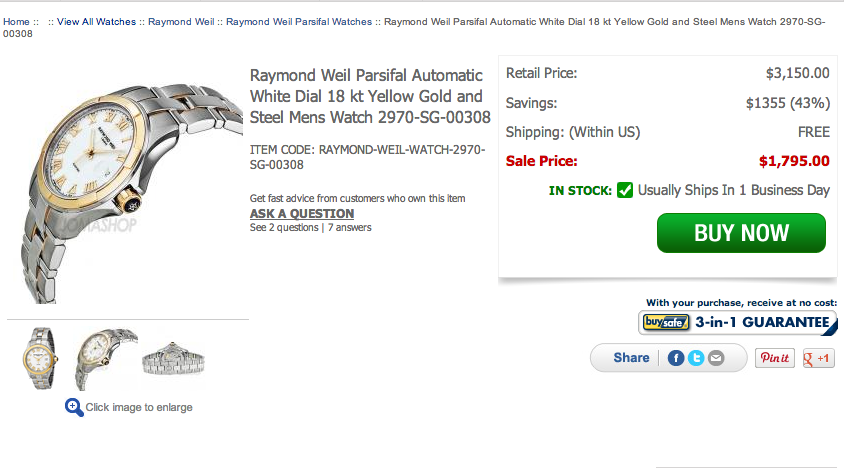
Task: Open Raymond Weil Parsifal Watches breadcrumb
Action: pyautogui.click(x=299, y=22)
